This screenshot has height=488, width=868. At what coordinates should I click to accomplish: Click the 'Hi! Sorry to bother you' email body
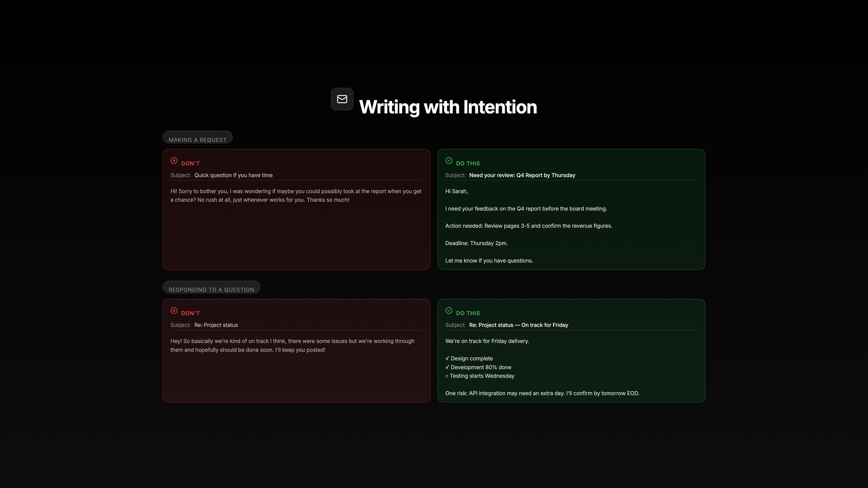point(295,195)
